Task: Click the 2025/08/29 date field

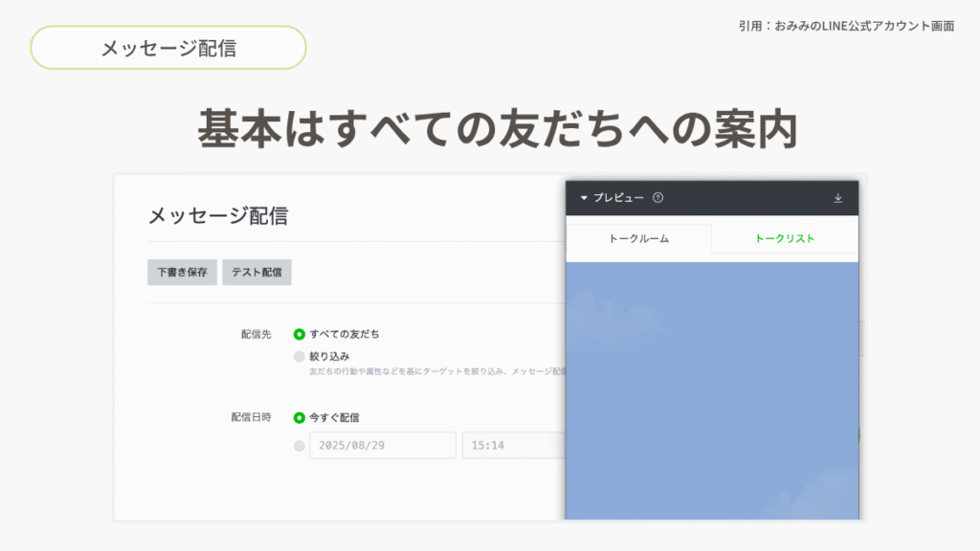Action: point(382,446)
